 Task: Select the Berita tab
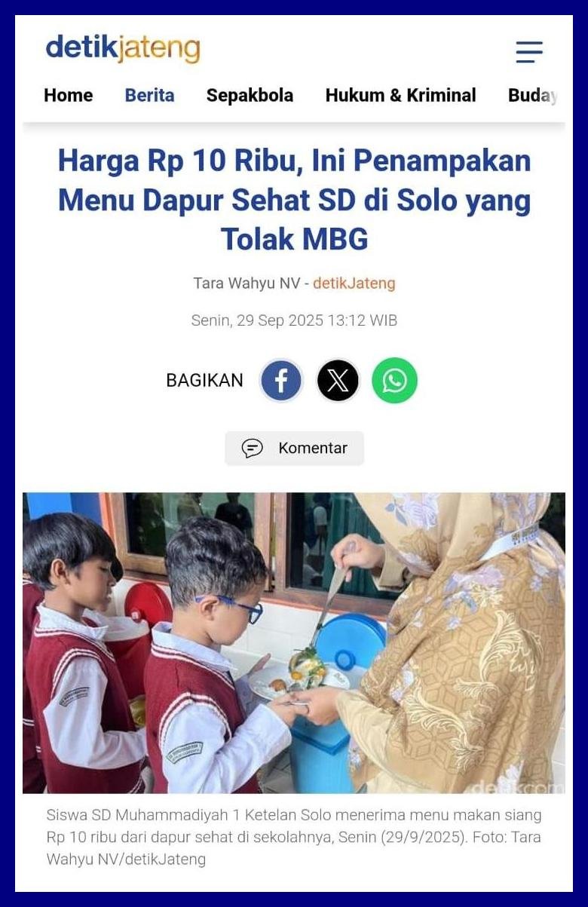tap(149, 96)
